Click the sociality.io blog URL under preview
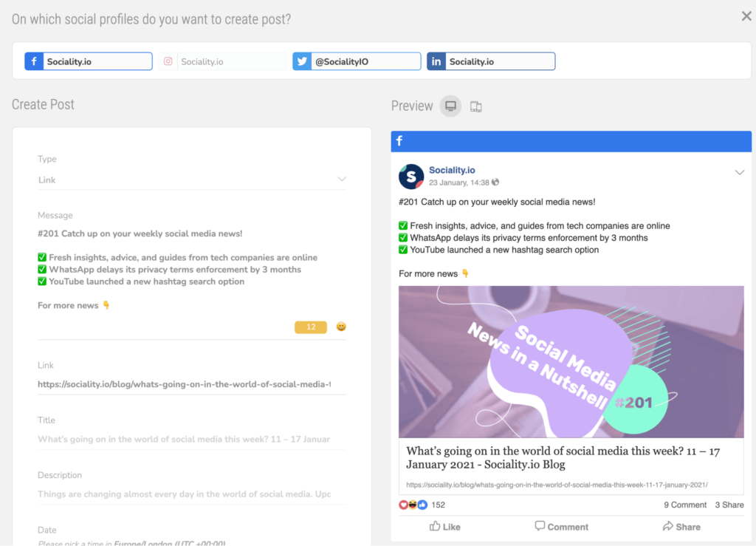This screenshot has height=546, width=756. pos(557,485)
